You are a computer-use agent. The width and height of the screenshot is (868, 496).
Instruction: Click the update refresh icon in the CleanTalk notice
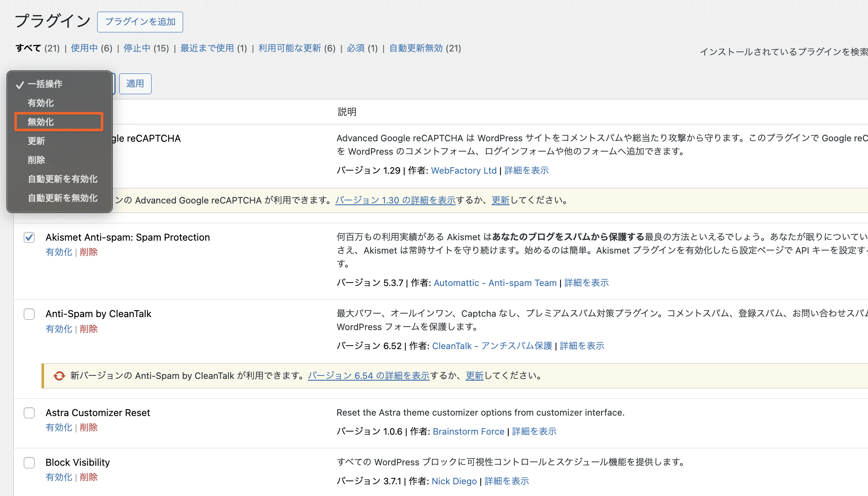pos(58,376)
